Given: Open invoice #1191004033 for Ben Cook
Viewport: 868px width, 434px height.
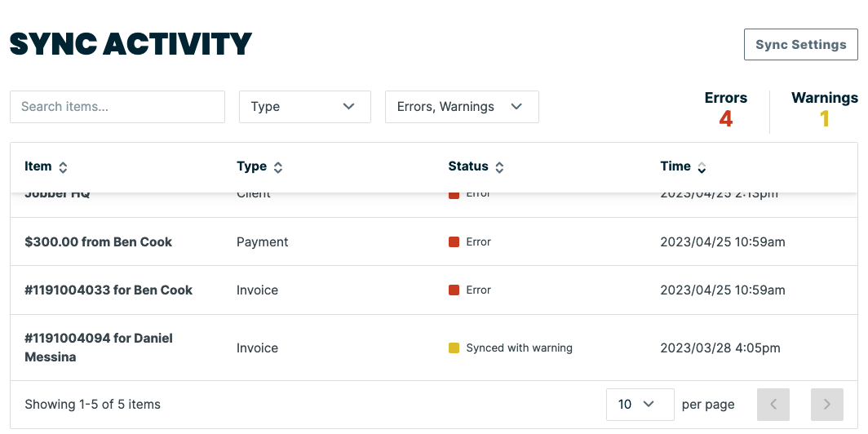Looking at the screenshot, I should coord(108,290).
